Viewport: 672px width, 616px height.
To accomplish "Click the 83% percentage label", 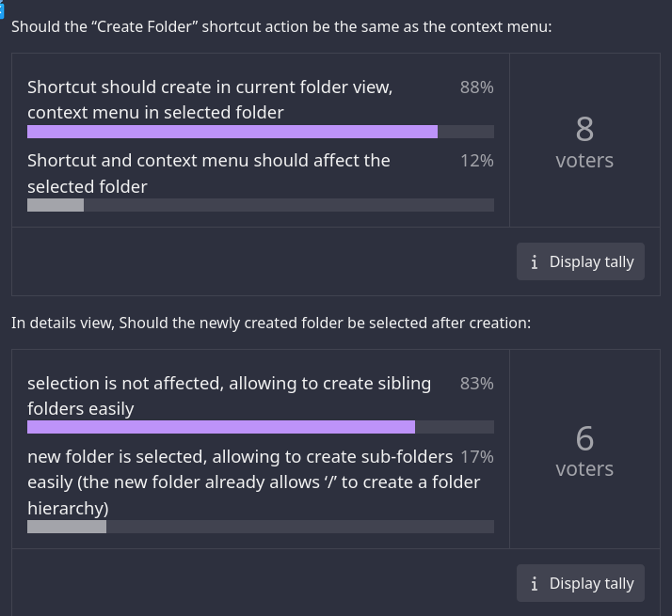I will tap(476, 384).
